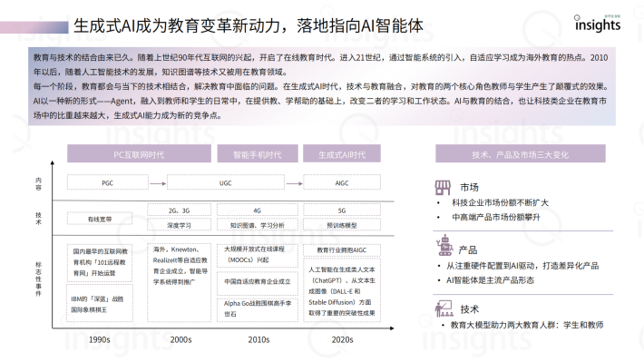644x362 pixels.
Task: Click the arrow between UGC and AIGC
Action: [294, 183]
